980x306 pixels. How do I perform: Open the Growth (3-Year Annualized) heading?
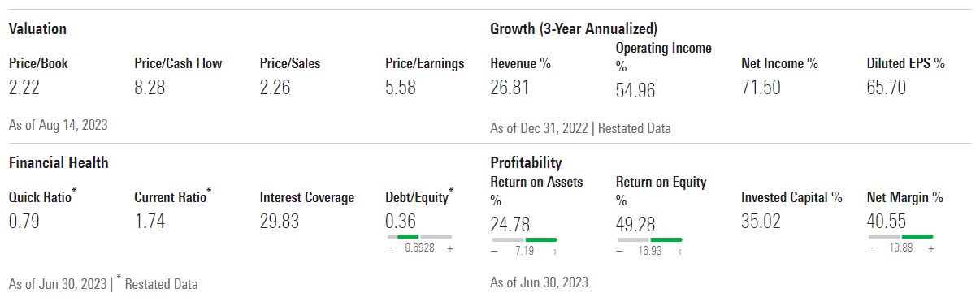[x=574, y=29]
